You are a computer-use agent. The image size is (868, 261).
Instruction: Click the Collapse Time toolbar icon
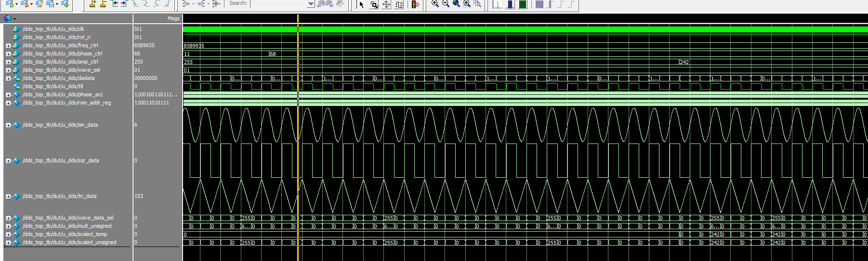[185, 4]
